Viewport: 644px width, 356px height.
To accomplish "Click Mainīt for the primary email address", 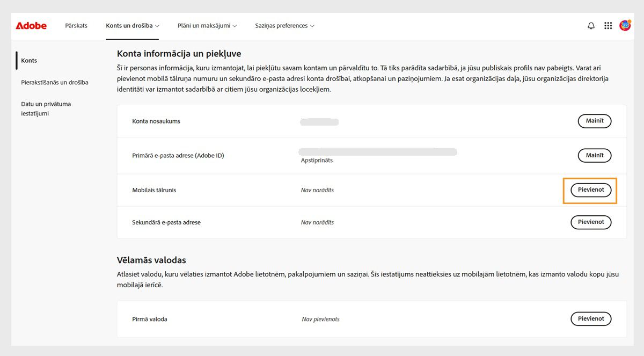I will [x=594, y=155].
